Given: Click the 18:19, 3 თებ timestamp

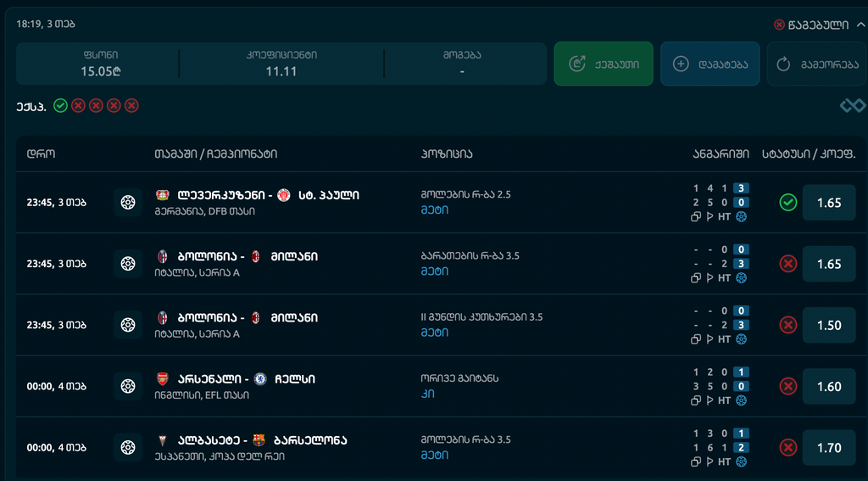Looking at the screenshot, I should pyautogui.click(x=46, y=25).
